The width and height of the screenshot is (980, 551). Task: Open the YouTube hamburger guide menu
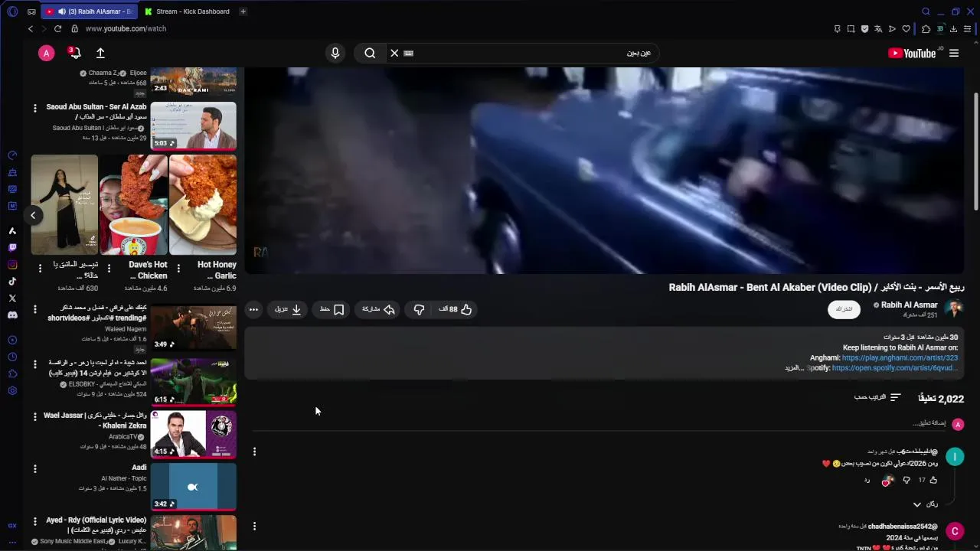click(954, 53)
